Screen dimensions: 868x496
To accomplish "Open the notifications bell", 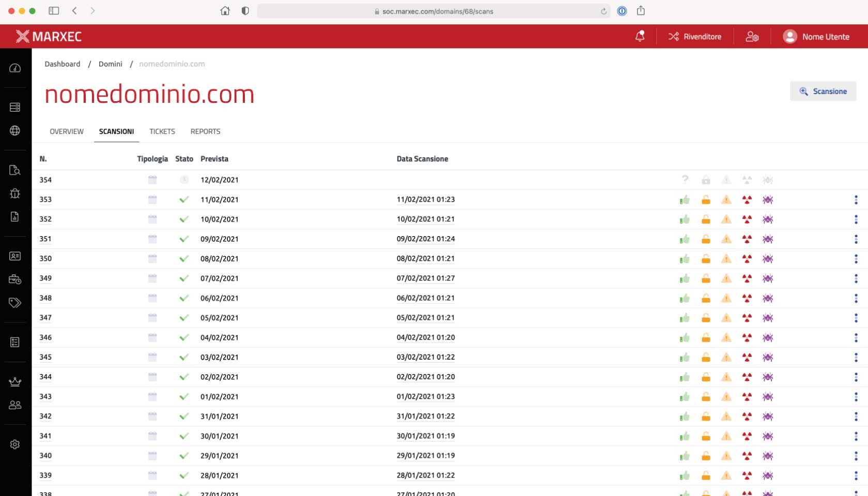I will pos(640,36).
